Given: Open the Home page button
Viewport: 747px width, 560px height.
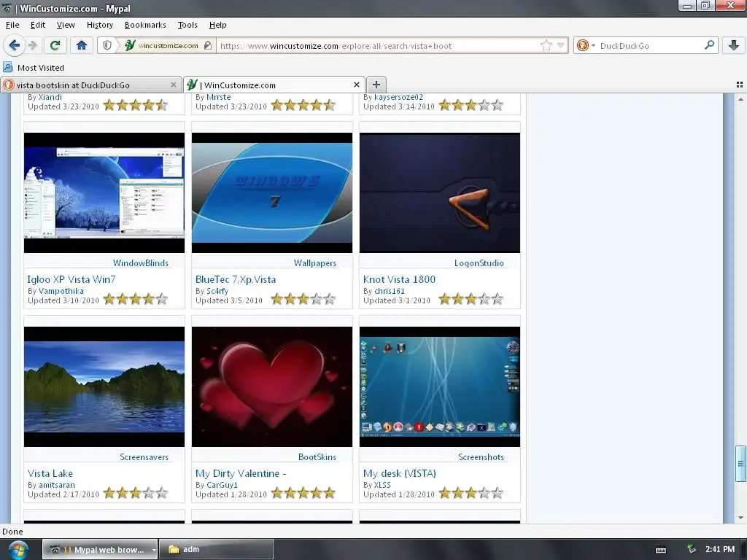Looking at the screenshot, I should [82, 45].
